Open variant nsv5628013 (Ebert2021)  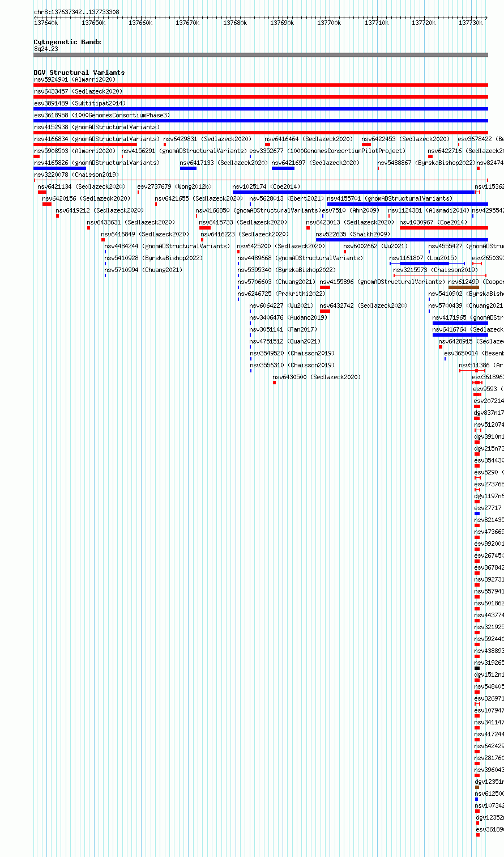tap(287, 198)
